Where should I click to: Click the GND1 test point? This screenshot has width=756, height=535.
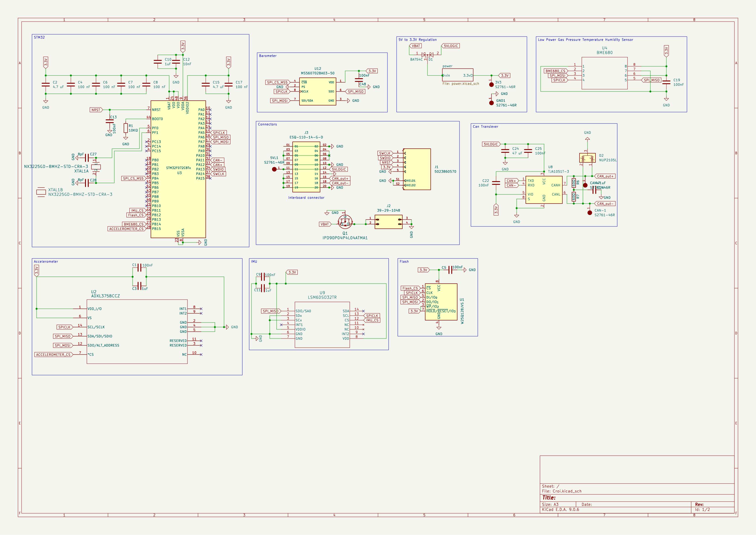click(x=491, y=103)
